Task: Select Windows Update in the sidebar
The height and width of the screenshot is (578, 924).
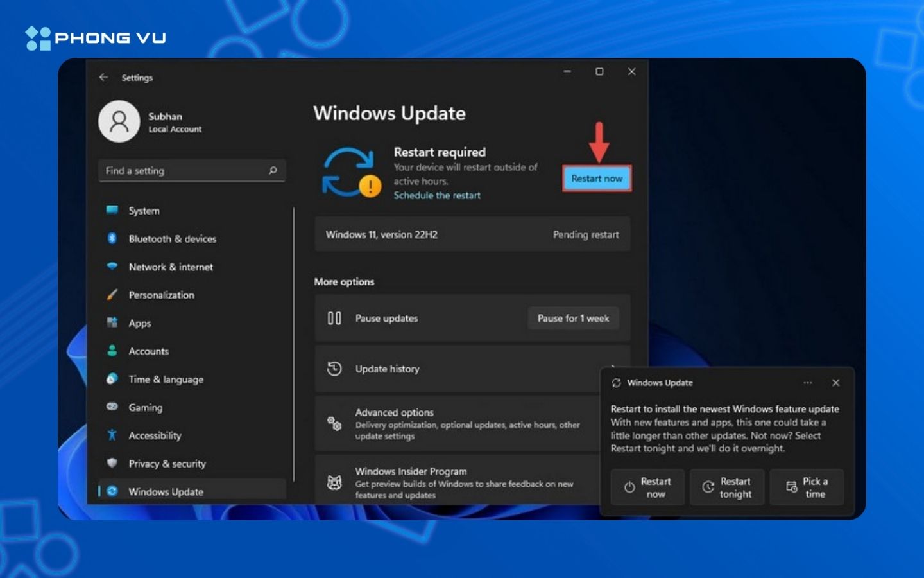Action: click(x=164, y=491)
